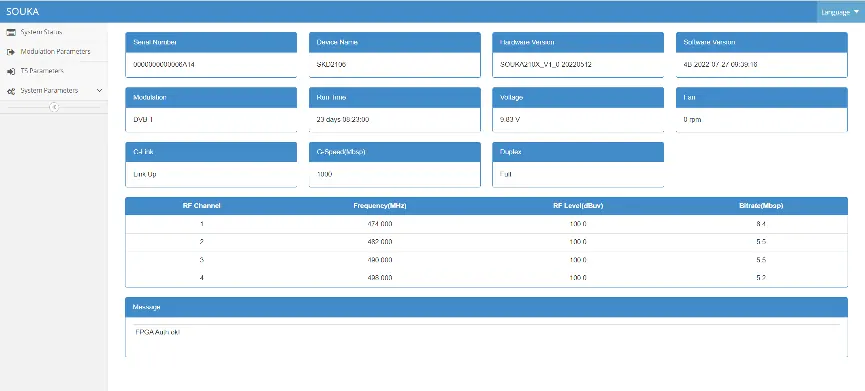Click the G-Link card header
The image size is (865, 391).
pos(211,152)
